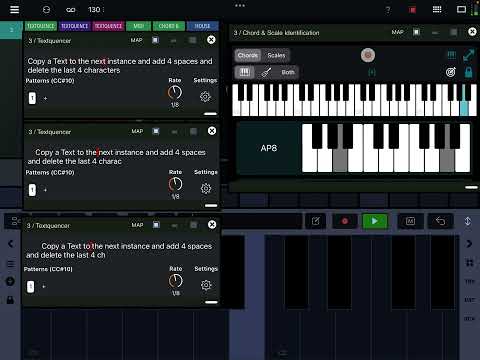
Task: Click the target icon in Chord window
Action: 450,72
